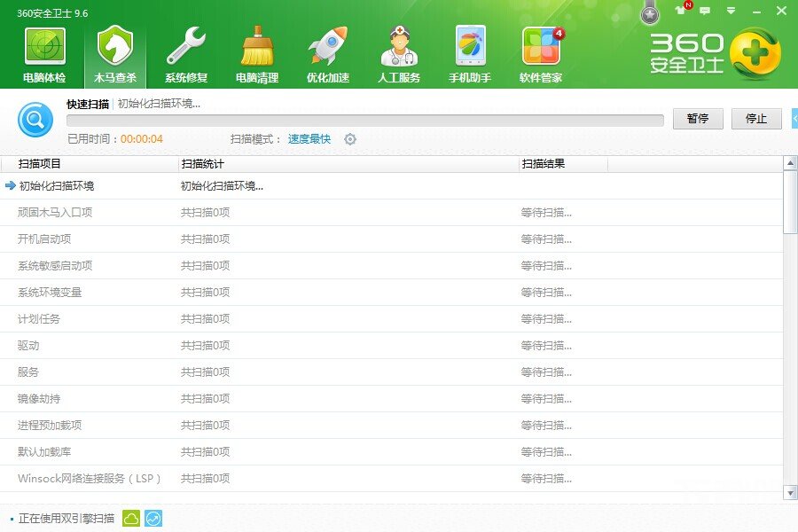The width and height of the screenshot is (798, 532).
Task: Open scan settings via the gear icon
Action: click(x=350, y=139)
